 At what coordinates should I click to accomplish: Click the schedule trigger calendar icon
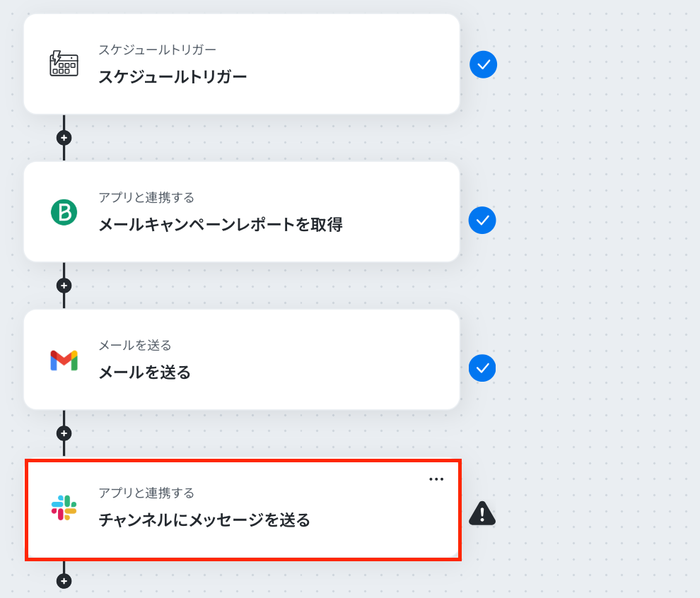pyautogui.click(x=64, y=64)
